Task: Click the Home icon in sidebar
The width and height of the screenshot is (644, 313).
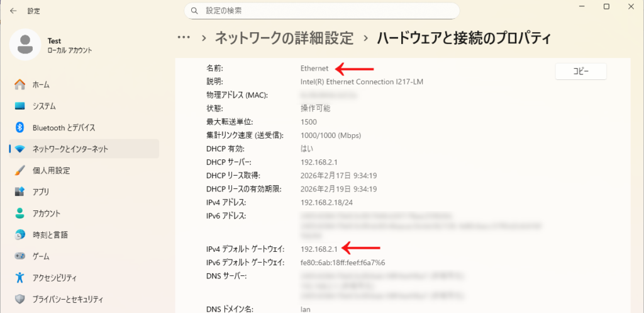Action: (x=19, y=84)
